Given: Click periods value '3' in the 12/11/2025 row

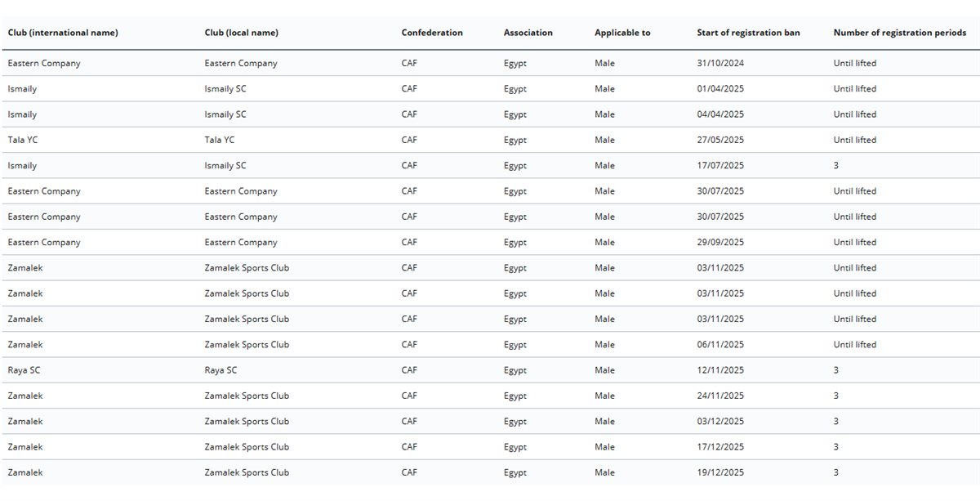Looking at the screenshot, I should tap(836, 370).
